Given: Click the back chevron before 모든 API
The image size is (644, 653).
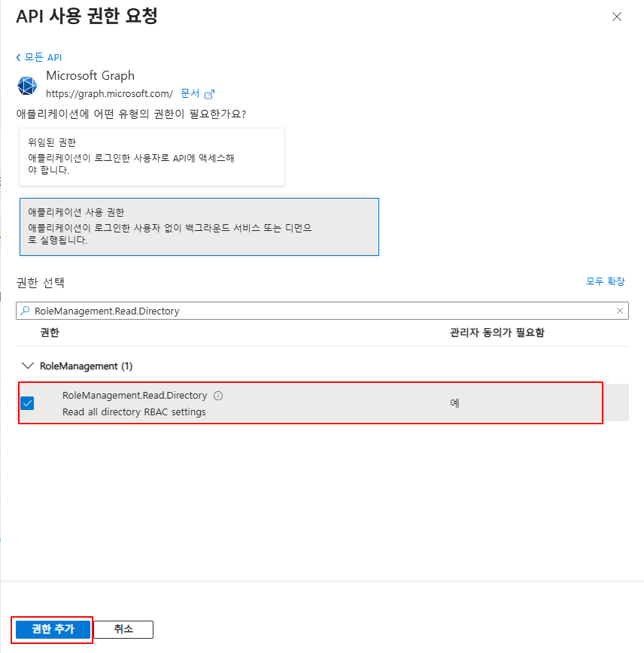Looking at the screenshot, I should tap(18, 57).
